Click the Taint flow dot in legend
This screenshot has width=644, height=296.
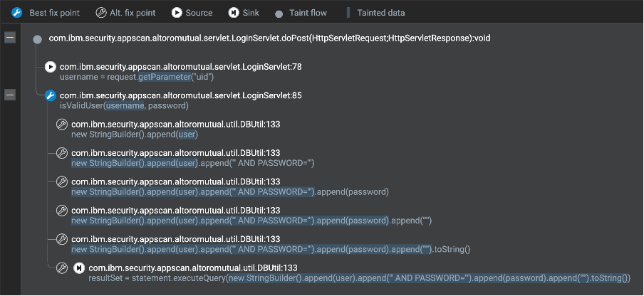[x=279, y=14]
